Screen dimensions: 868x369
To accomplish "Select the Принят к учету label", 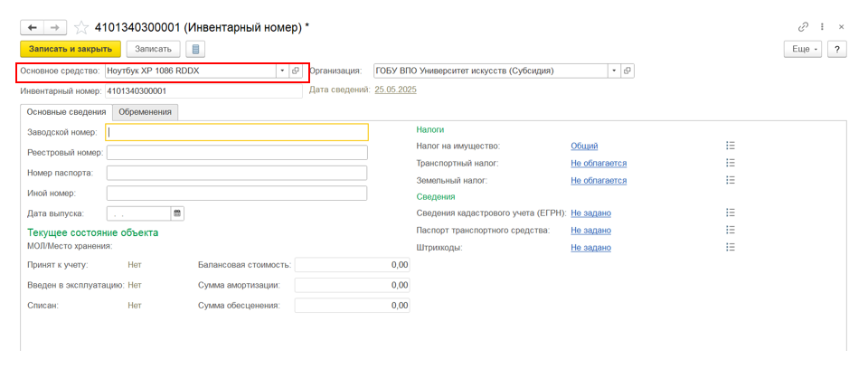I will pos(58,265).
